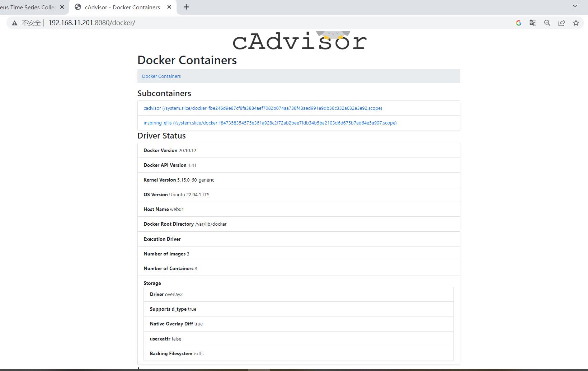Open the Docker Containers breadcrumb link
588x371 pixels.
[x=161, y=76]
